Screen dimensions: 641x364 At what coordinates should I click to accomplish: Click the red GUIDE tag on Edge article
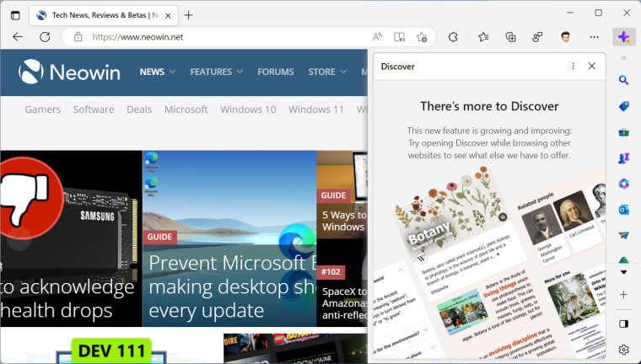tap(159, 237)
